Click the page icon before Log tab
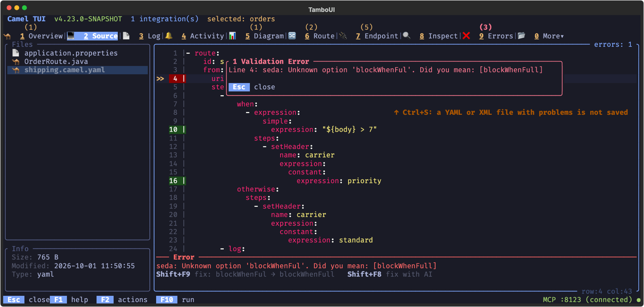This screenshot has width=644, height=307. point(126,36)
